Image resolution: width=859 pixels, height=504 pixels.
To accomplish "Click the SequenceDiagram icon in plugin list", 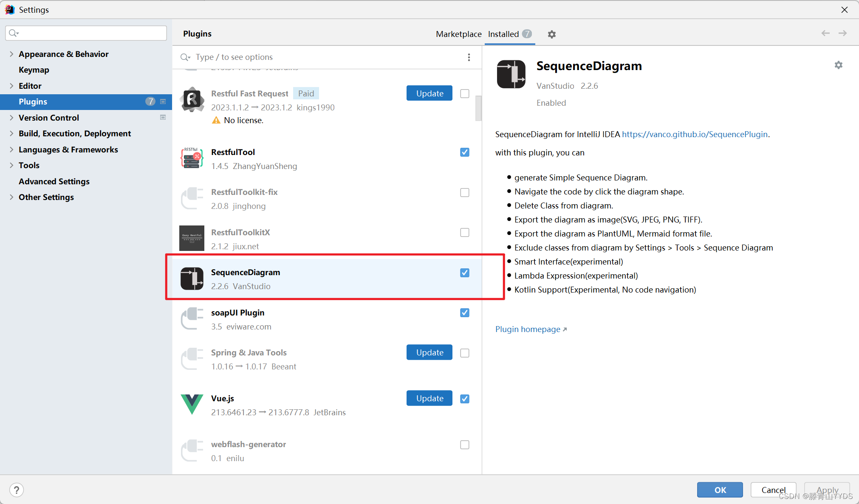I will click(192, 279).
